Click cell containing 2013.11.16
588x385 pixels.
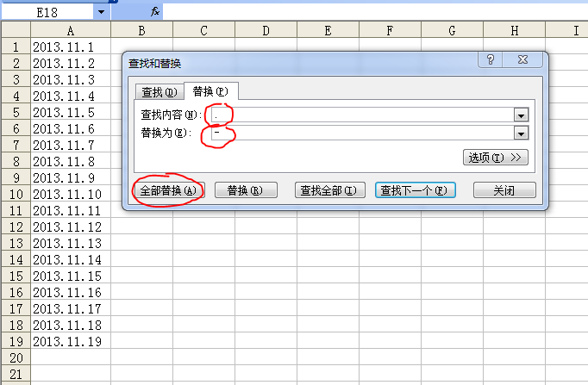tap(71, 292)
